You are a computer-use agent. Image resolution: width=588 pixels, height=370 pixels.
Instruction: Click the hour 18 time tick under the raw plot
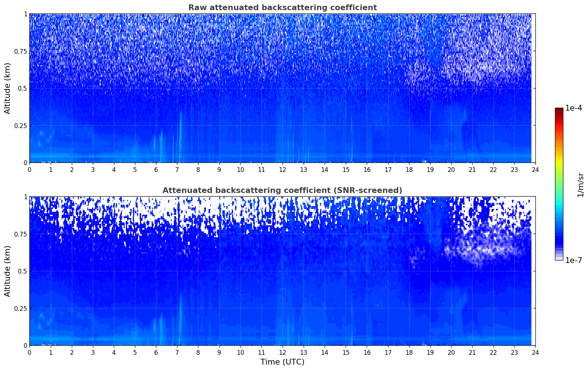pyautogui.click(x=409, y=169)
